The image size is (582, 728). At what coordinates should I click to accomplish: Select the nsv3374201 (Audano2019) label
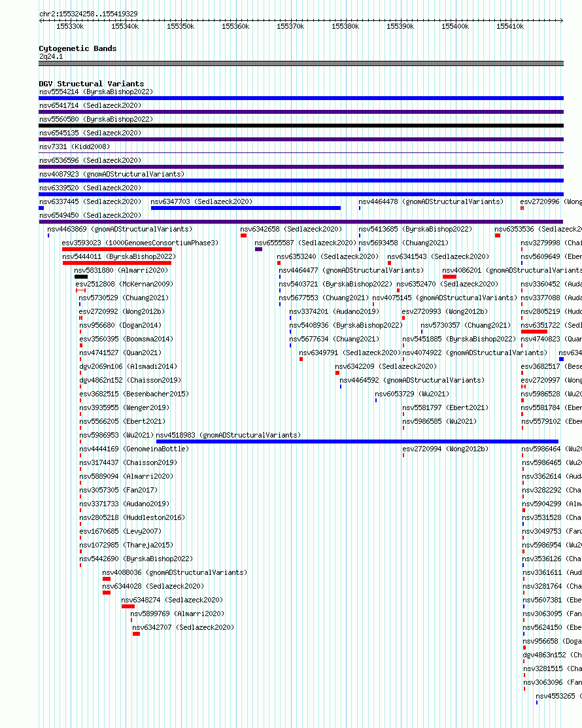point(334,311)
